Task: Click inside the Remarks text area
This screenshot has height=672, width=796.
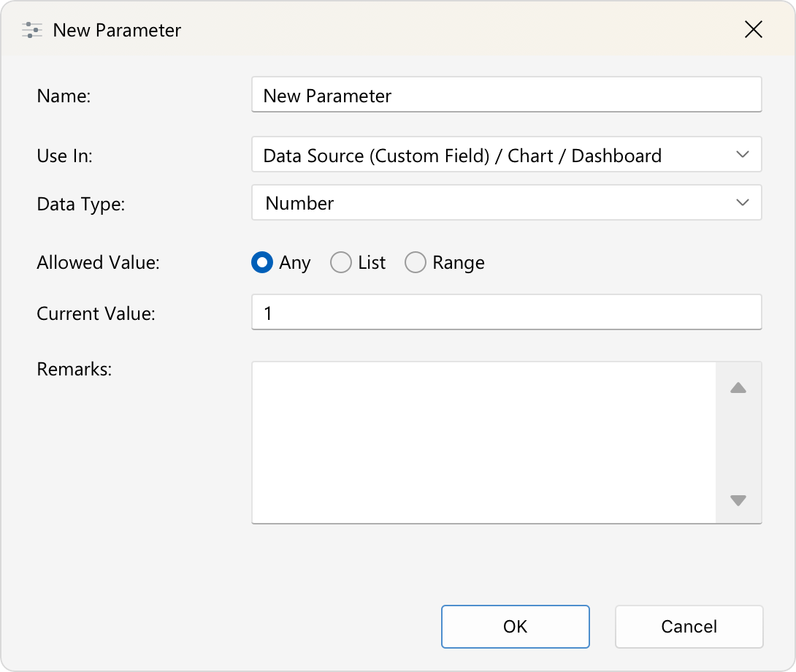Action: [483, 443]
